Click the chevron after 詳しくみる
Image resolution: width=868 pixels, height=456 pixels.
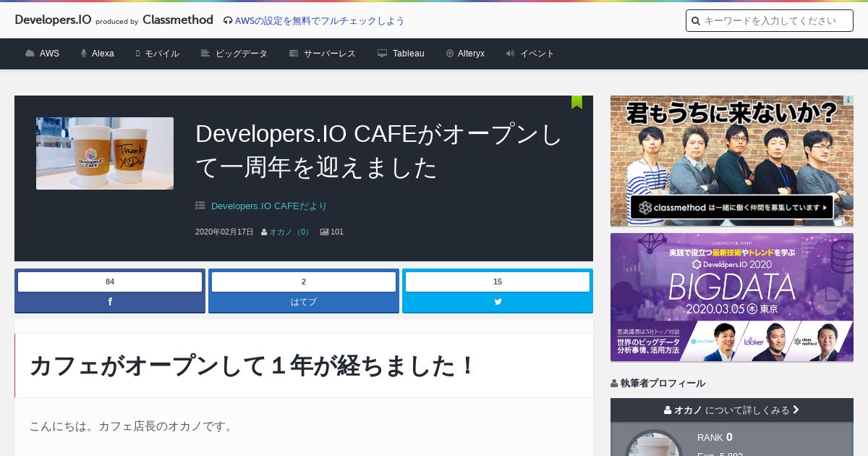(796, 410)
